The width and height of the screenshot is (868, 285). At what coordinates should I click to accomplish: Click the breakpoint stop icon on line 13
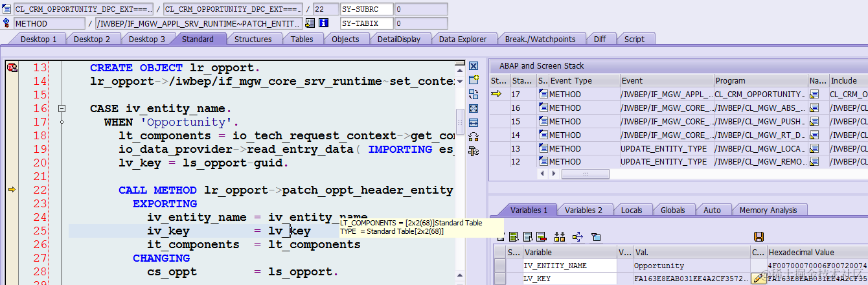[x=12, y=68]
